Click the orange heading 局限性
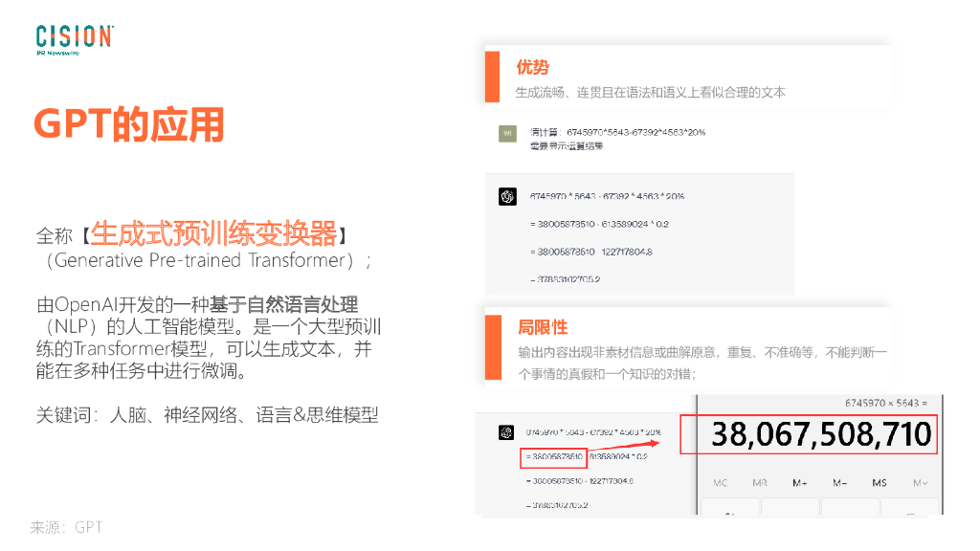Viewport: 980px width, 551px height. pyautogui.click(x=543, y=327)
